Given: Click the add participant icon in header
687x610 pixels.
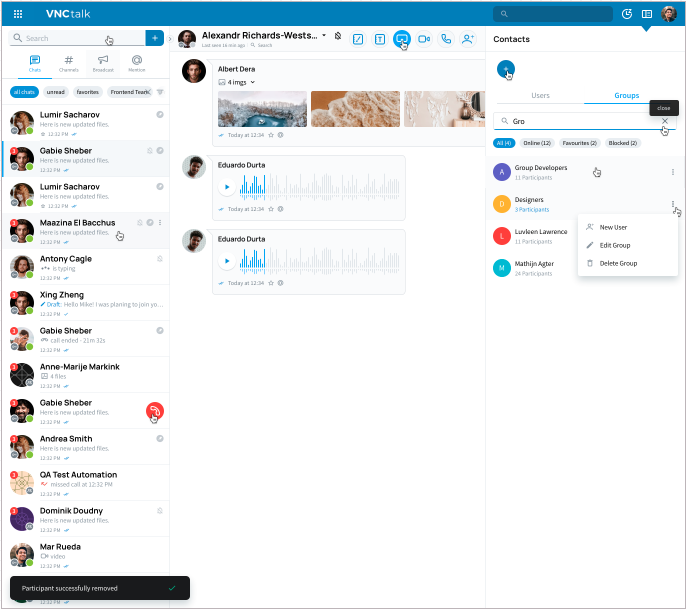Looking at the screenshot, I should [x=468, y=38].
